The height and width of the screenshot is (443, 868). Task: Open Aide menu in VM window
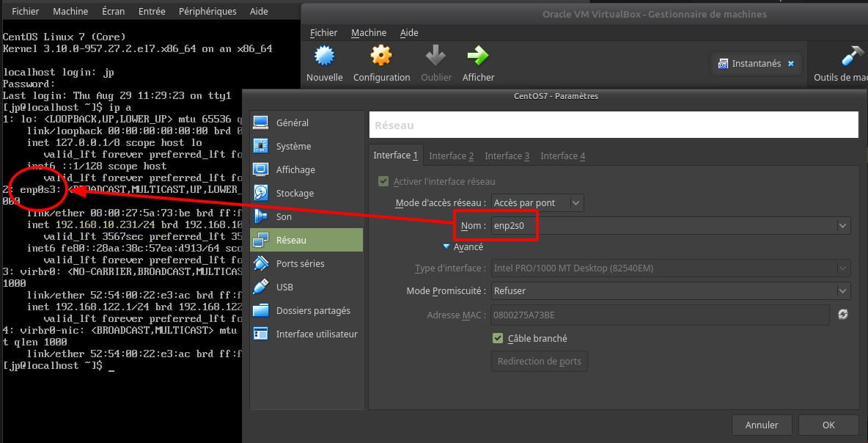click(x=259, y=11)
